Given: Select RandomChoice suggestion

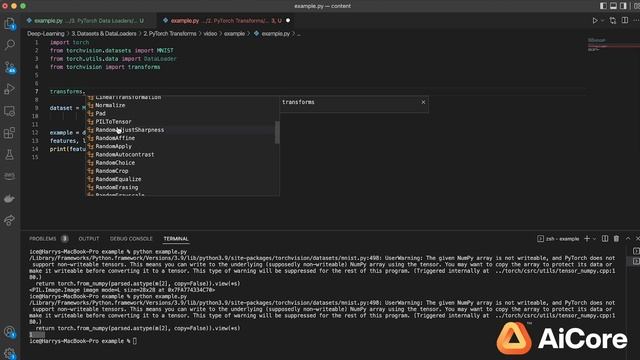Looking at the screenshot, I should (182, 162).
